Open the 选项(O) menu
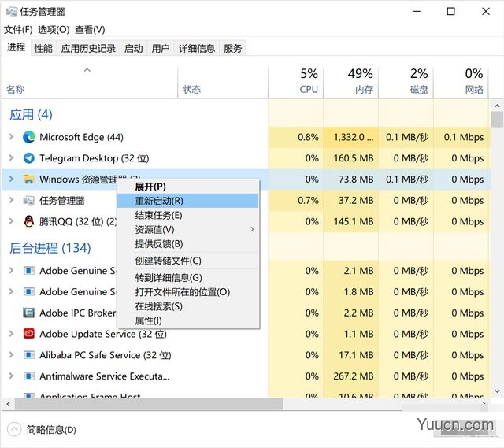Screen dimensions: 504x448 [x=54, y=30]
